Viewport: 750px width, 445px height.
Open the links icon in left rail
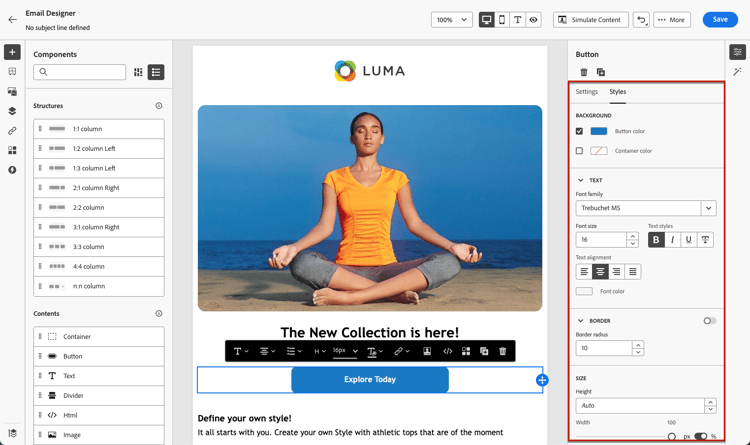tap(12, 131)
